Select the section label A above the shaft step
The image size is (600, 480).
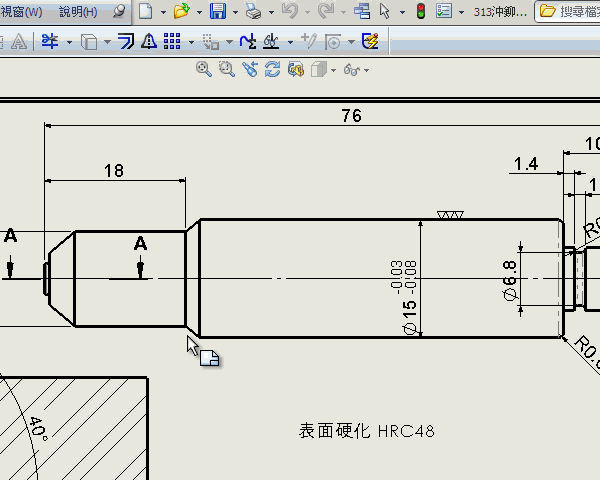tap(140, 243)
